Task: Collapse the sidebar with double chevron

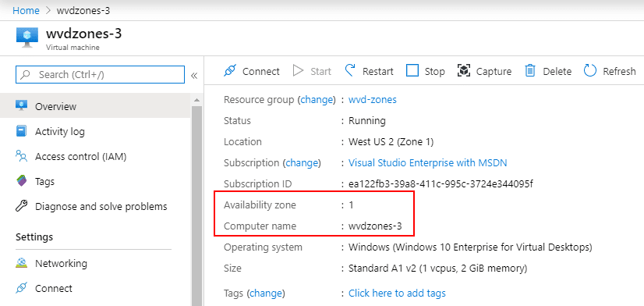Action: pos(194,75)
